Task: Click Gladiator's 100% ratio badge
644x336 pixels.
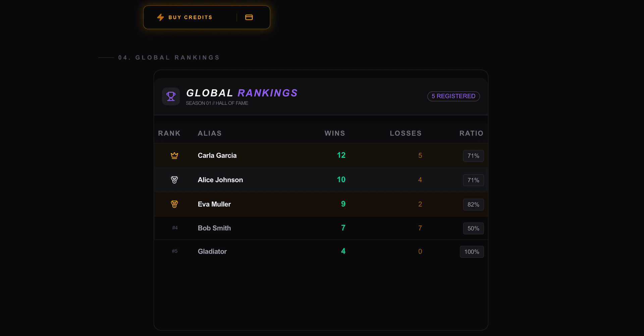Action: [472, 252]
